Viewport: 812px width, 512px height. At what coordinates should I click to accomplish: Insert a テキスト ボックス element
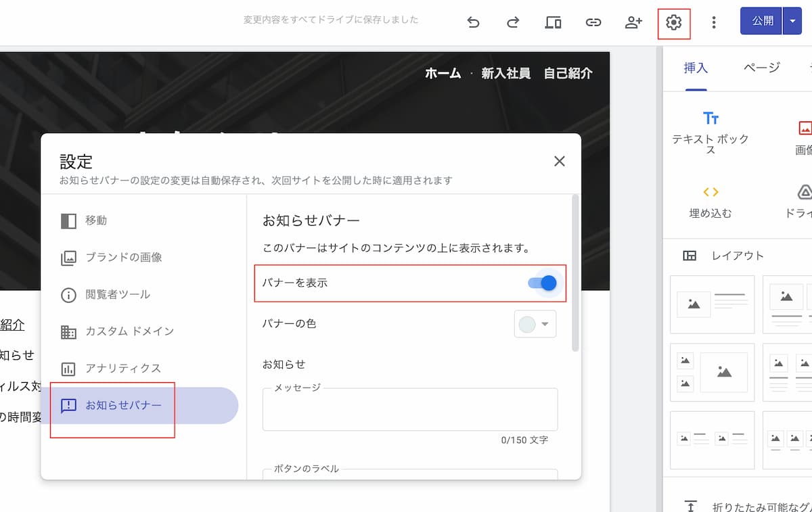[710, 133]
